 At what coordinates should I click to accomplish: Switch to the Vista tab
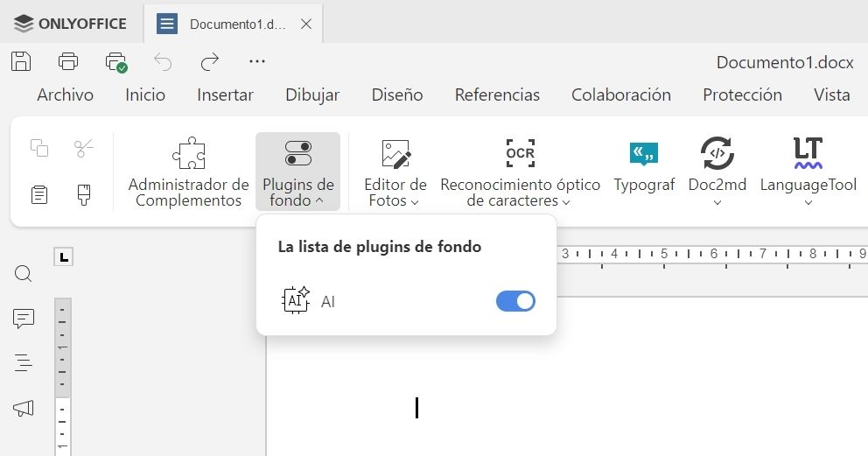[832, 95]
